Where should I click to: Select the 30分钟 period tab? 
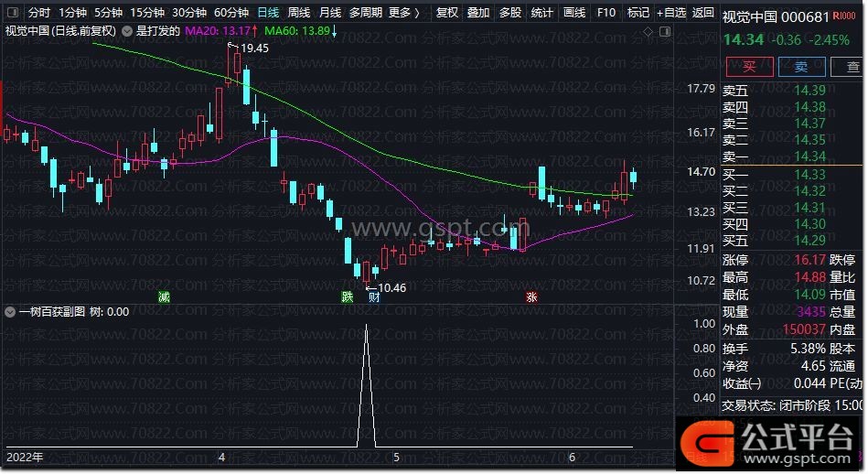coord(189,12)
